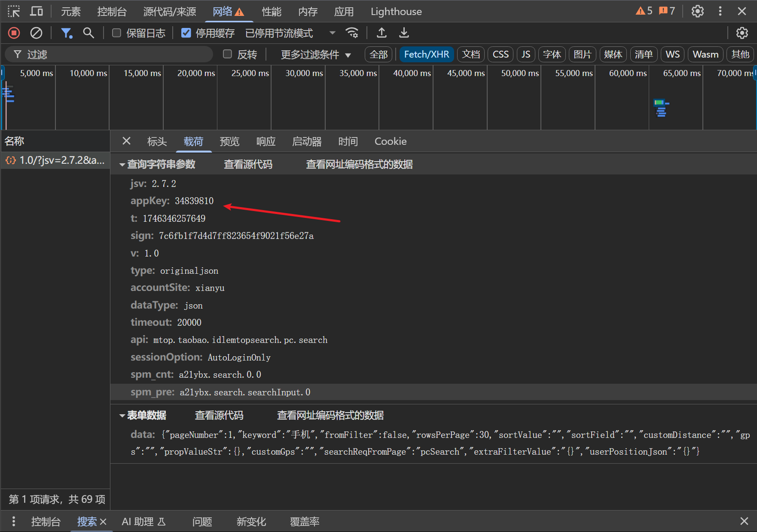
Task: Click the funnel filter icon
Action: coord(66,33)
